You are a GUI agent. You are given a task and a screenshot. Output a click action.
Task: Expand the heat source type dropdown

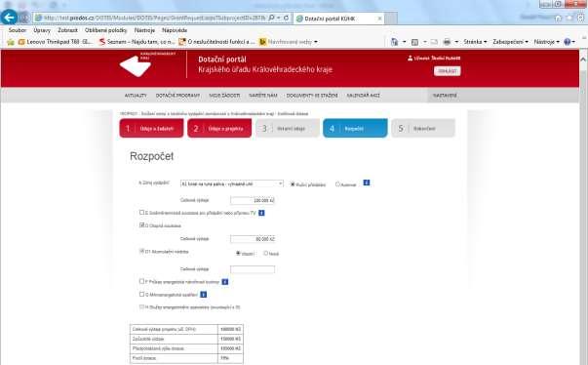(x=232, y=183)
